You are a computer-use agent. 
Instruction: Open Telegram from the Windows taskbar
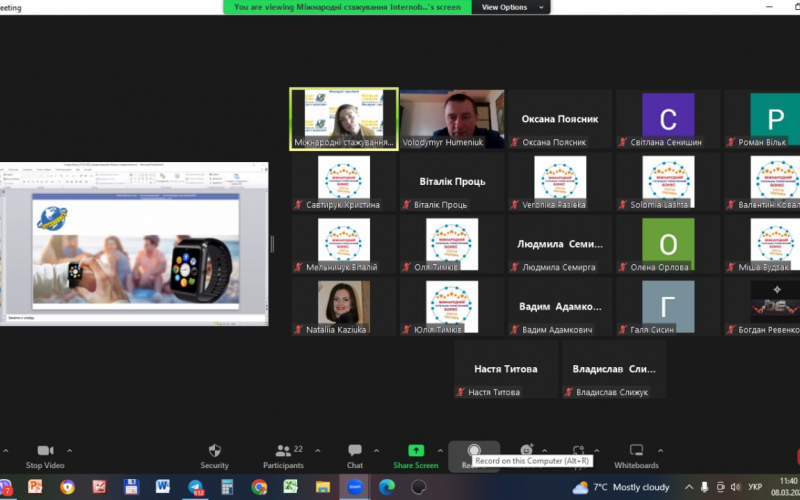(x=196, y=487)
